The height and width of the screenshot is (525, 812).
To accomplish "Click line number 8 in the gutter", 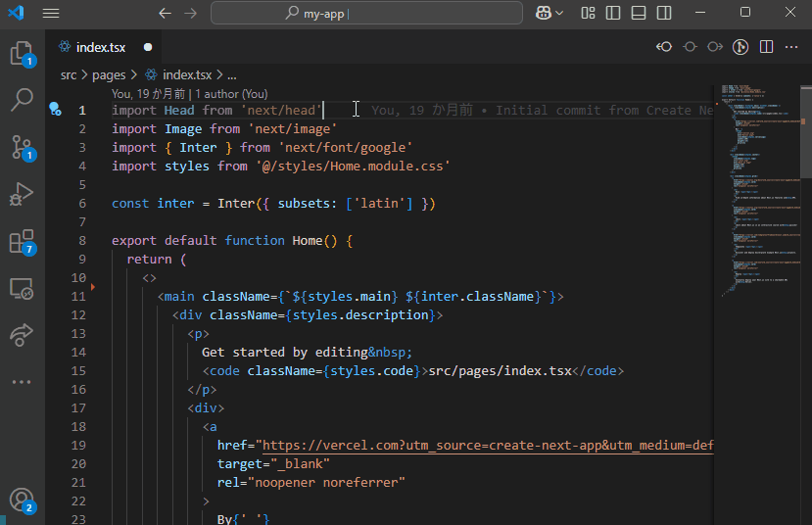I will (x=82, y=241).
